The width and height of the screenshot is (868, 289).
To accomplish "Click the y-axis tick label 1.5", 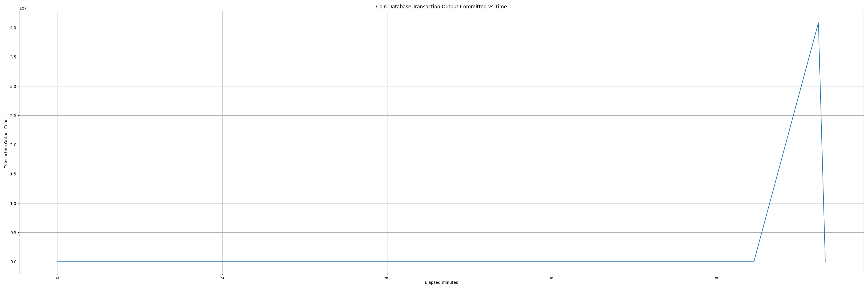I will pos(13,174).
